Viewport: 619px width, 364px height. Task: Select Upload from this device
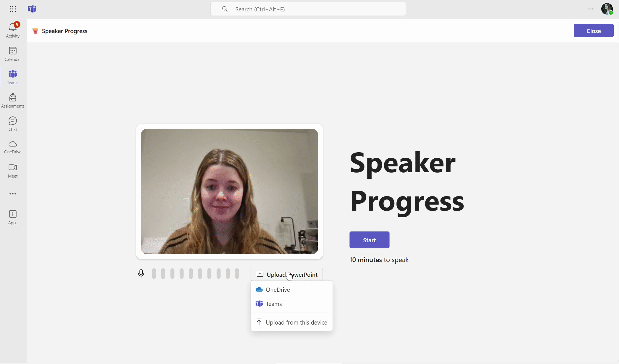[296, 322]
